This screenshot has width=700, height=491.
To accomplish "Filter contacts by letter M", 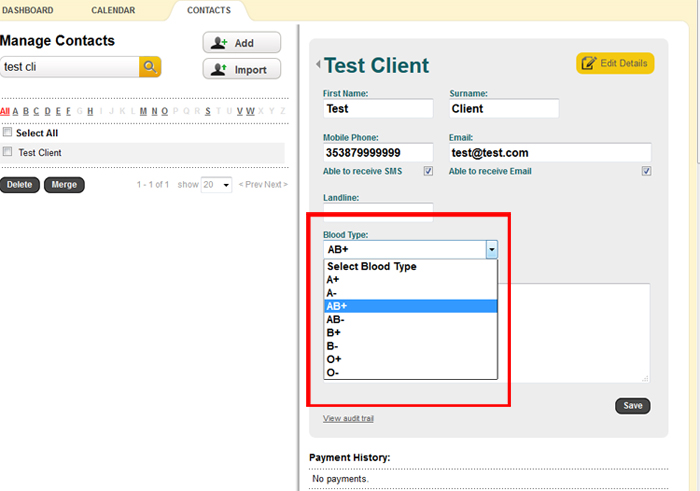I will (x=143, y=111).
